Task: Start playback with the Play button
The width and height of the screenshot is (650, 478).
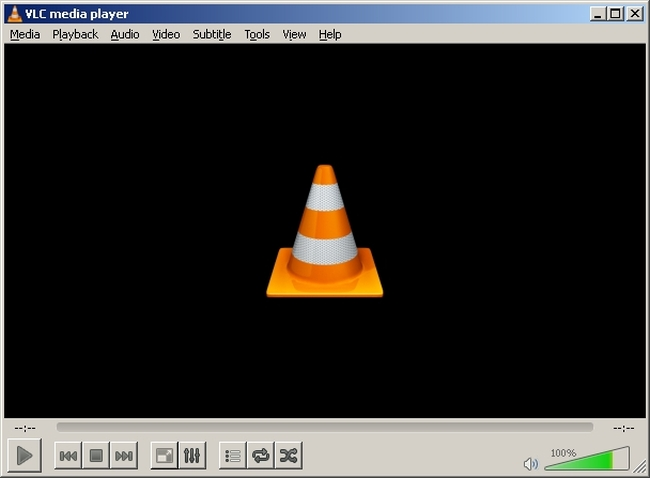Action: (24, 455)
